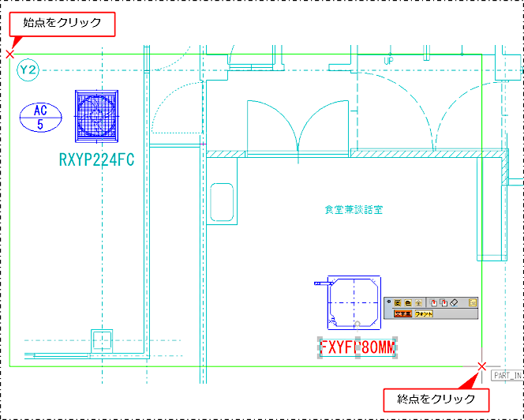Click the 色 color icon in toolbar
The image size is (524, 420).
408,303
